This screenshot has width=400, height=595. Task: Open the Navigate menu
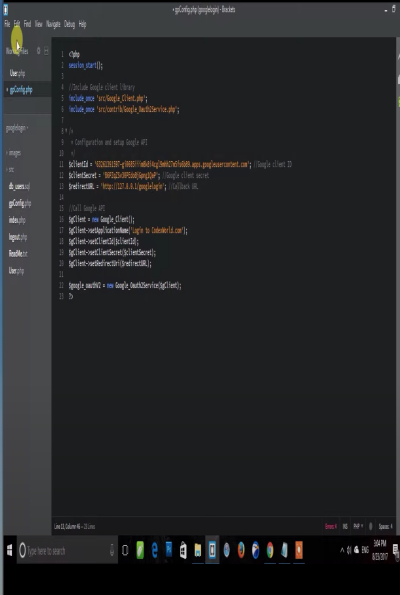coord(53,24)
